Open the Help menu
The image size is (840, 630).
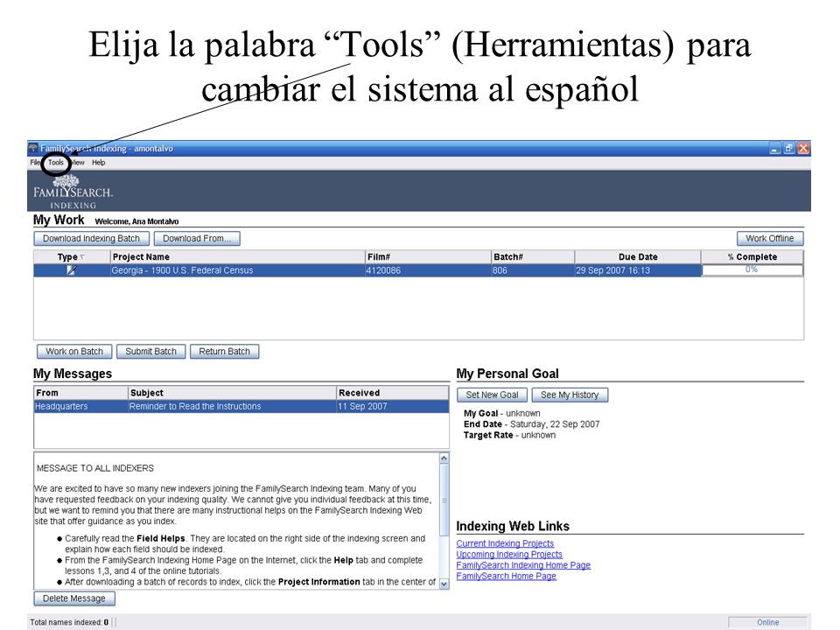[x=99, y=163]
